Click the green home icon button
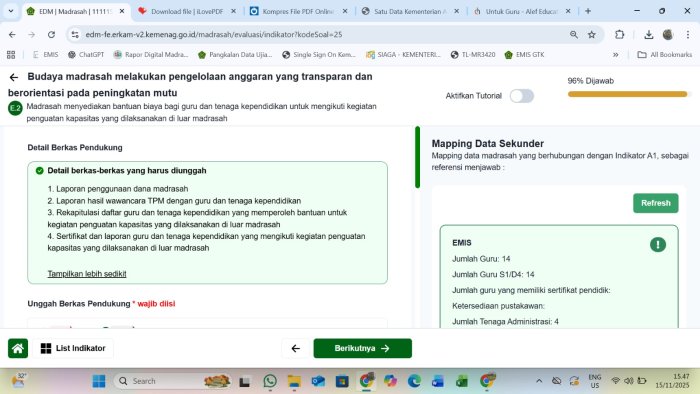The height and width of the screenshot is (394, 700). (18, 348)
